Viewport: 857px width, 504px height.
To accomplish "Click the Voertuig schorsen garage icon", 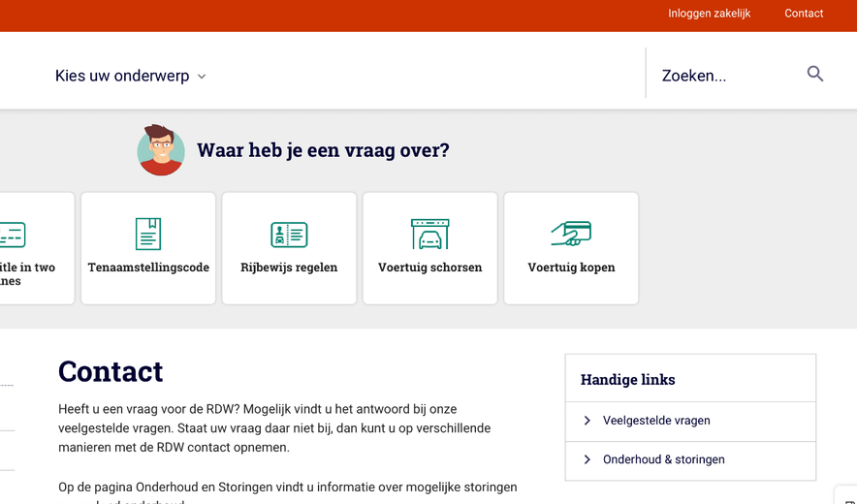I will point(429,234).
